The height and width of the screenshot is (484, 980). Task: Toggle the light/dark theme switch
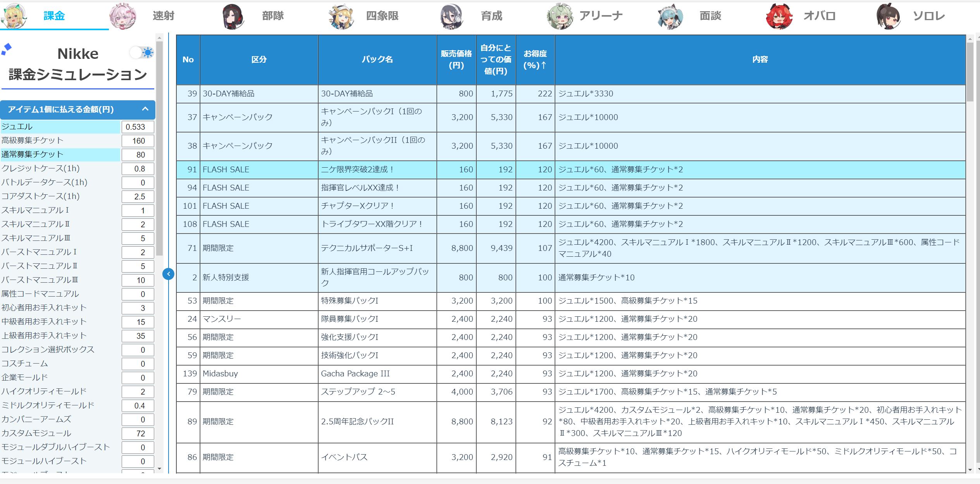pyautogui.click(x=141, y=53)
